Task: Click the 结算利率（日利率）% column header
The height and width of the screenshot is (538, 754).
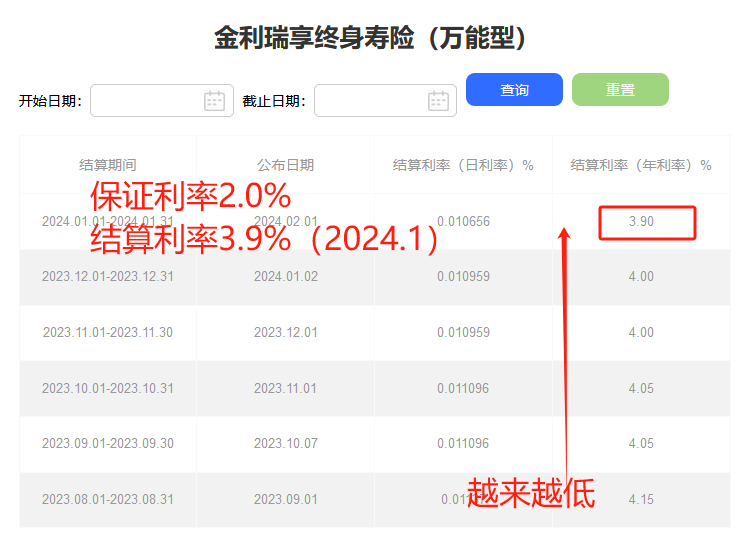Action: pos(463,165)
